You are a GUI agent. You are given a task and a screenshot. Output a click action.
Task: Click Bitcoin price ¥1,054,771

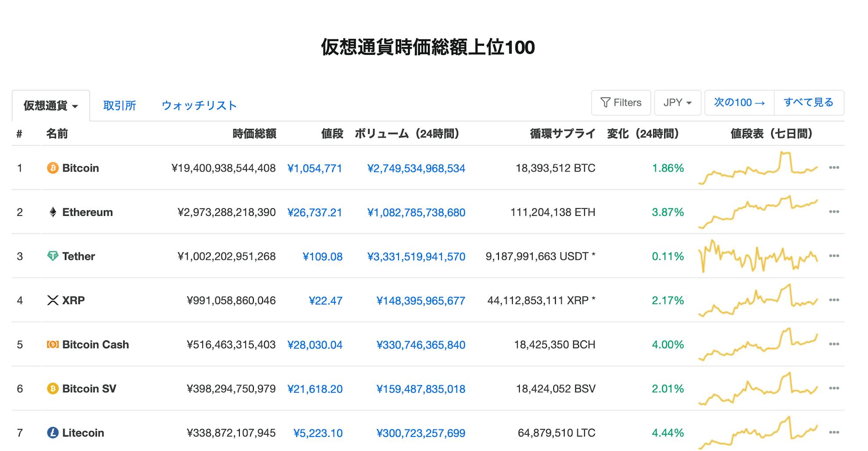click(x=315, y=168)
